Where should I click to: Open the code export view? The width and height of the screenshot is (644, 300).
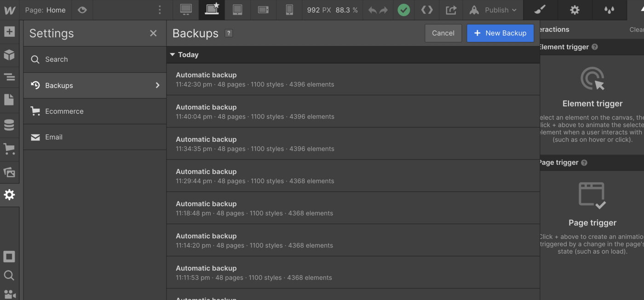click(426, 10)
